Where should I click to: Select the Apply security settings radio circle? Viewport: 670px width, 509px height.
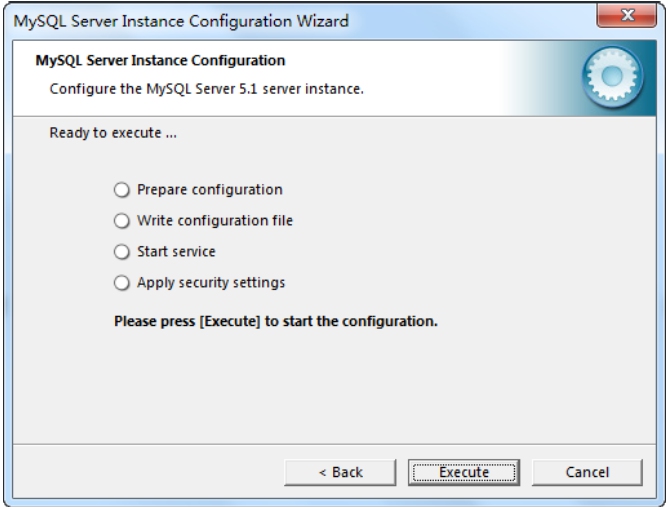click(122, 283)
